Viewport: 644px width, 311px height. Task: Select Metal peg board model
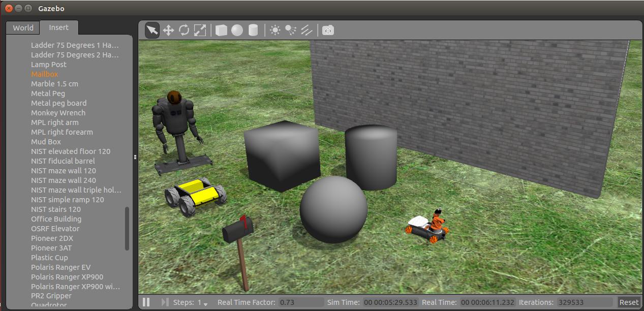point(59,103)
